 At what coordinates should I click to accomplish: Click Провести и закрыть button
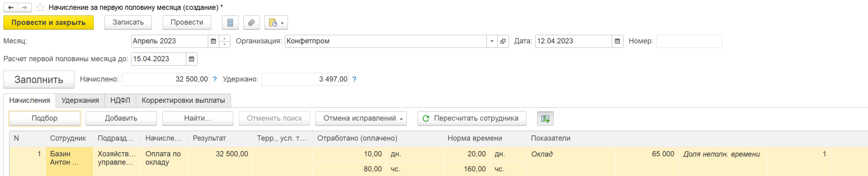pyautogui.click(x=48, y=23)
